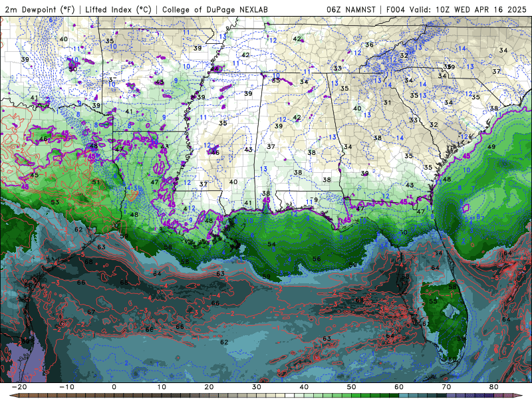
Task: Click the white swatch on the color bar
Action: pyautogui.click(x=290, y=396)
